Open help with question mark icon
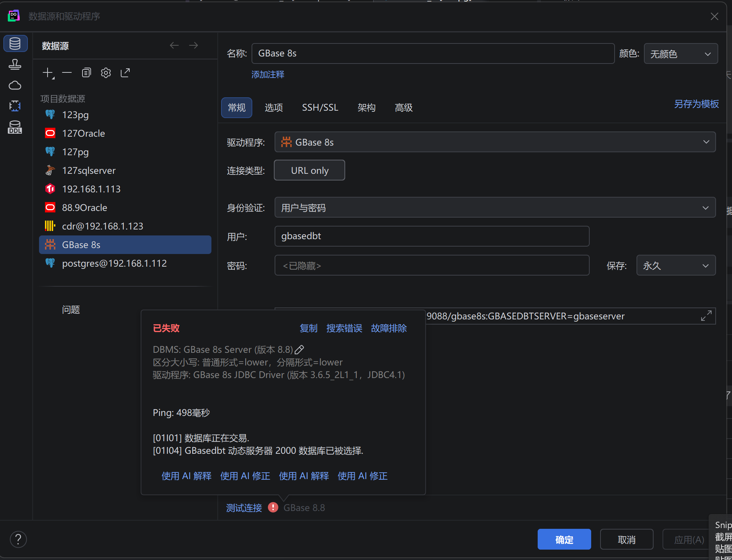732x560 pixels. [18, 539]
